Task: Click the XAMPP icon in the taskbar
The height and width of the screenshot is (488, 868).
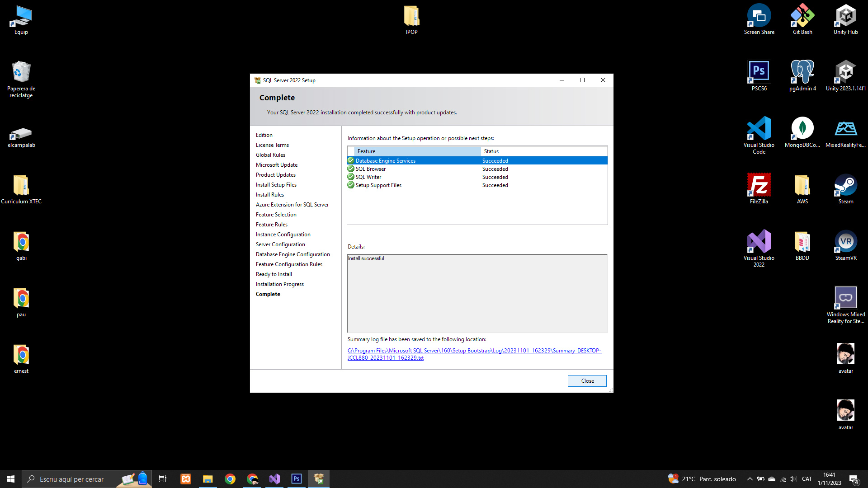Action: [186, 479]
